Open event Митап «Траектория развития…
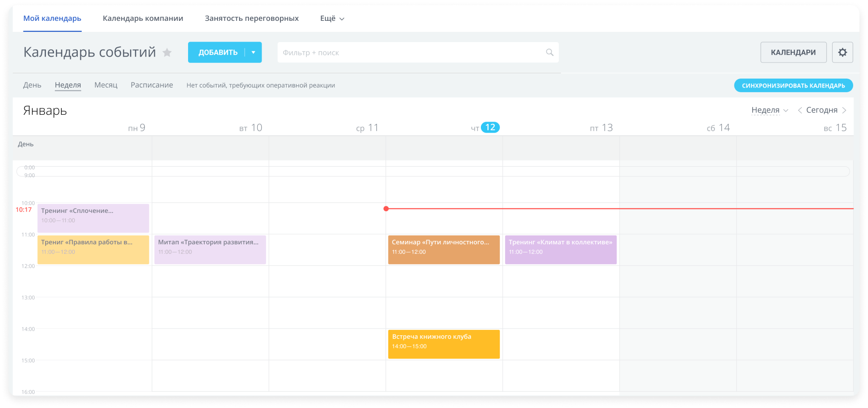868x408 pixels. coord(210,249)
